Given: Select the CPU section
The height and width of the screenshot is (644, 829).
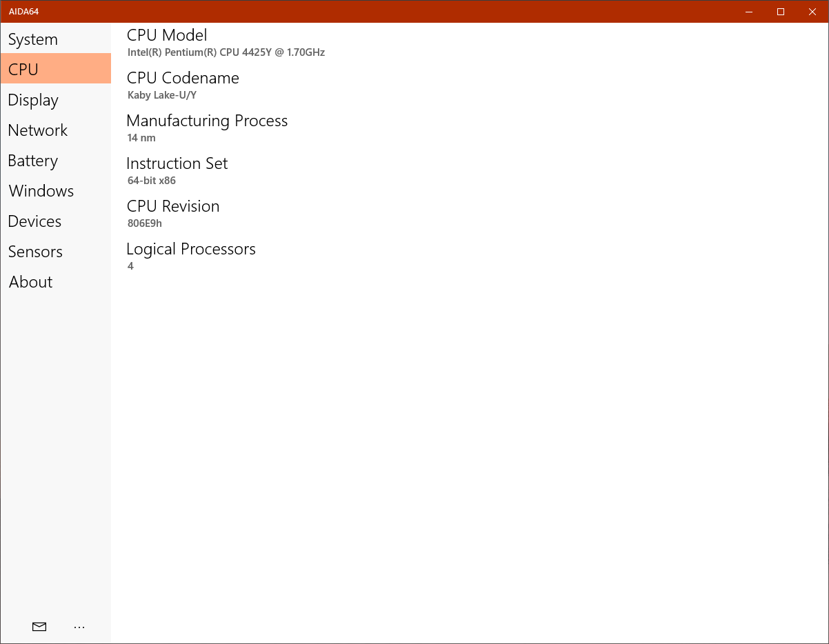Looking at the screenshot, I should pyautogui.click(x=56, y=69).
